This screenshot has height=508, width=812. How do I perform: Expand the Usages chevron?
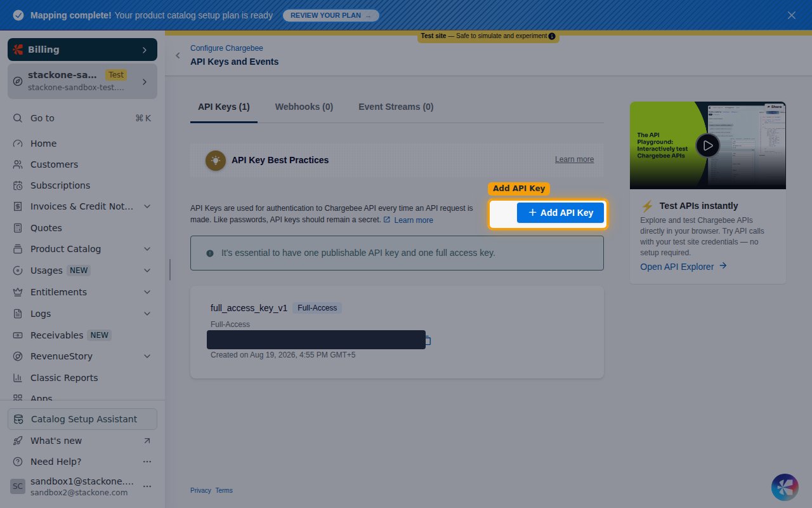147,271
